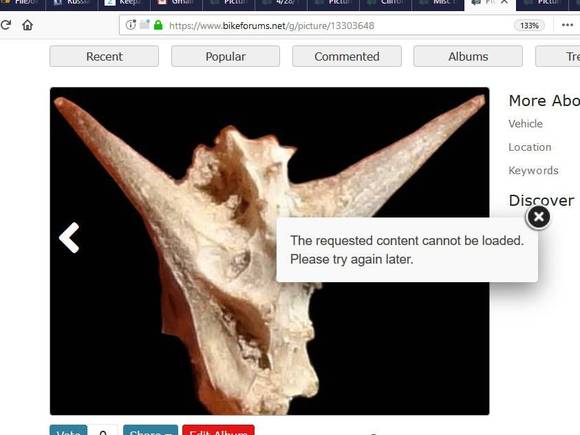Show previous picture with the white left arrow
The height and width of the screenshot is (435, 580).
coord(69,238)
